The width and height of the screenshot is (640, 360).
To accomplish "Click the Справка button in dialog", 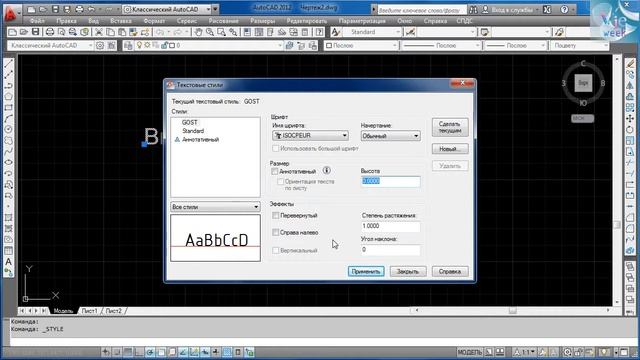I will point(450,271).
